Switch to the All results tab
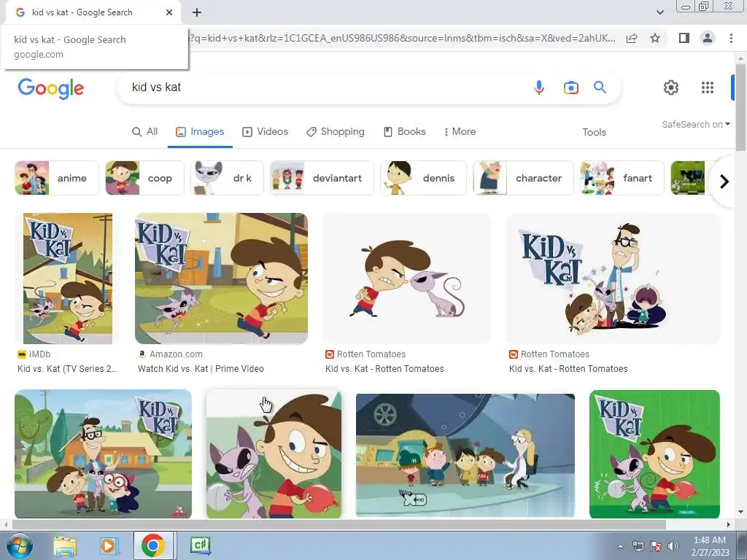747x560 pixels. point(145,132)
